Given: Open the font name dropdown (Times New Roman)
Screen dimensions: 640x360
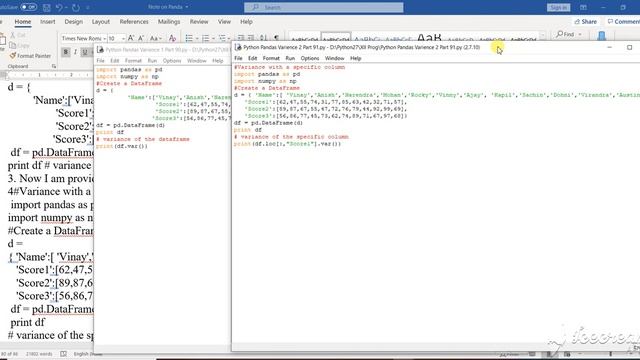Looking at the screenshot, I should pyautogui.click(x=104, y=38).
